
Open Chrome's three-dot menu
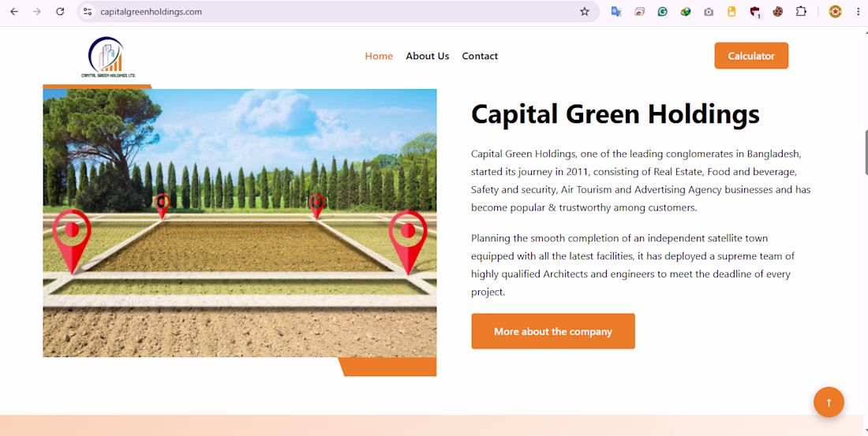[858, 12]
